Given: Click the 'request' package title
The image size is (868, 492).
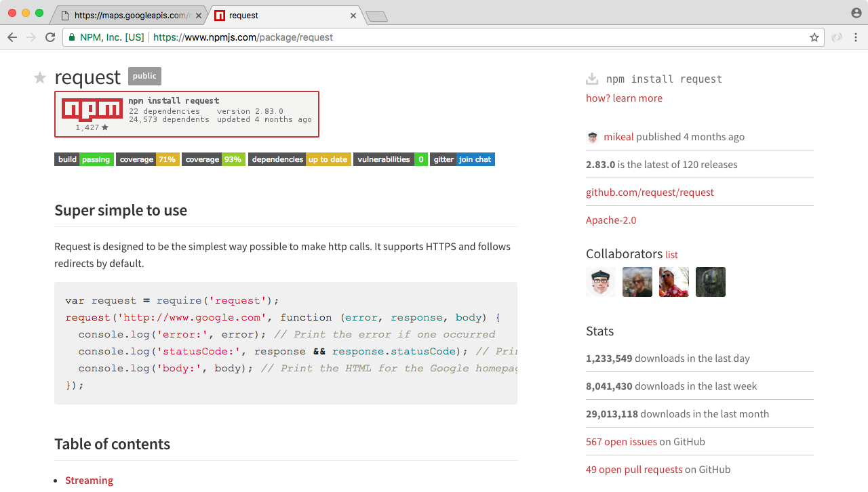Looking at the screenshot, I should click(x=87, y=77).
